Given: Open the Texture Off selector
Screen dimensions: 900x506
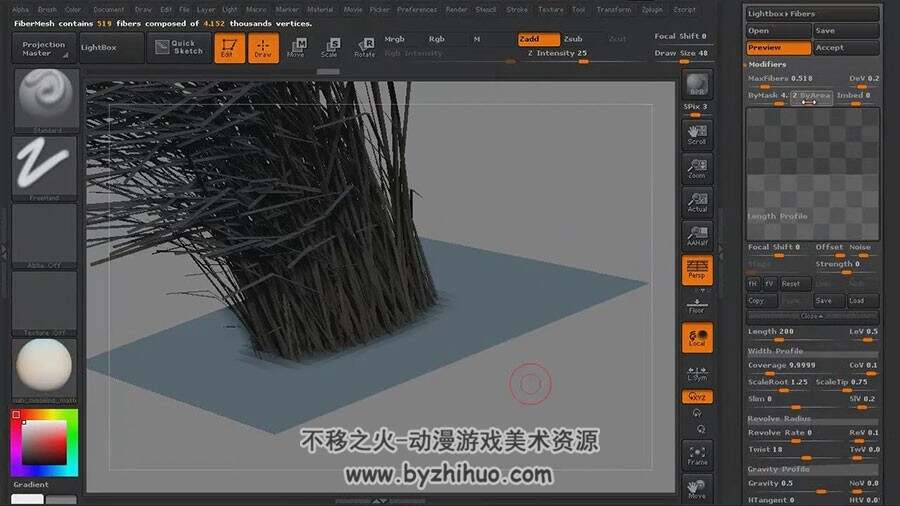Looking at the screenshot, I should pyautogui.click(x=45, y=303).
